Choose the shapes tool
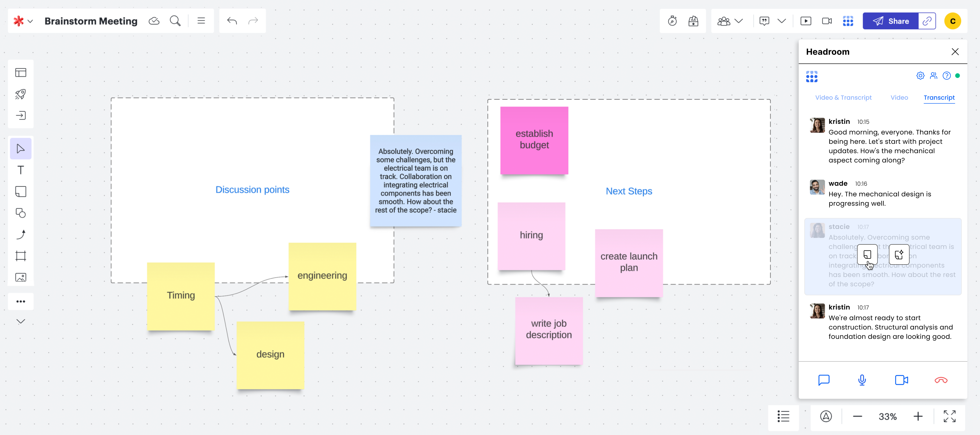Image resolution: width=980 pixels, height=435 pixels. point(21,213)
